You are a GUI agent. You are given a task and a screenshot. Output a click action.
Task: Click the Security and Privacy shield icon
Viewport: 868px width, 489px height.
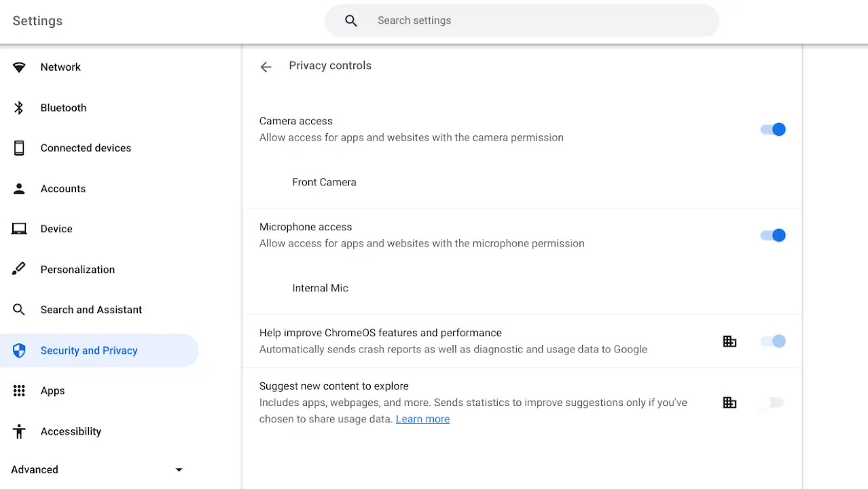19,350
